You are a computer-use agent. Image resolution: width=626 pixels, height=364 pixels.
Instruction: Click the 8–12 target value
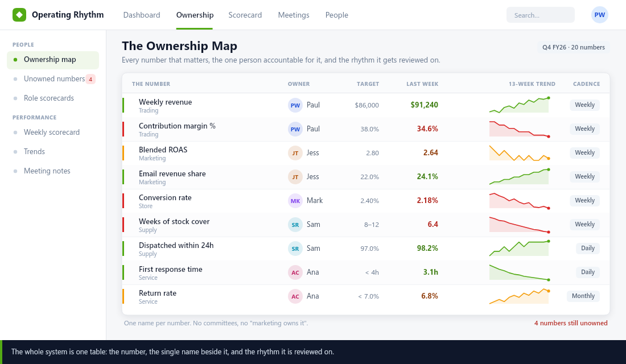point(372,225)
